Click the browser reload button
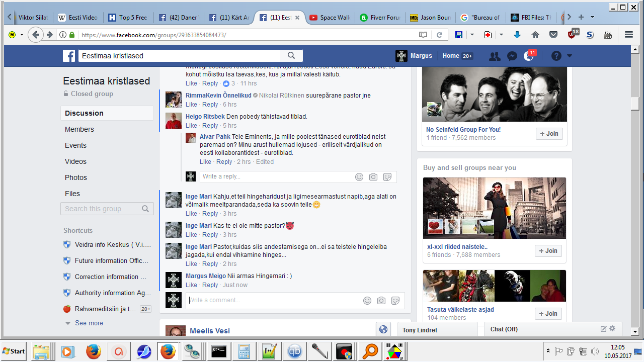This screenshot has height=362, width=644. (439, 35)
